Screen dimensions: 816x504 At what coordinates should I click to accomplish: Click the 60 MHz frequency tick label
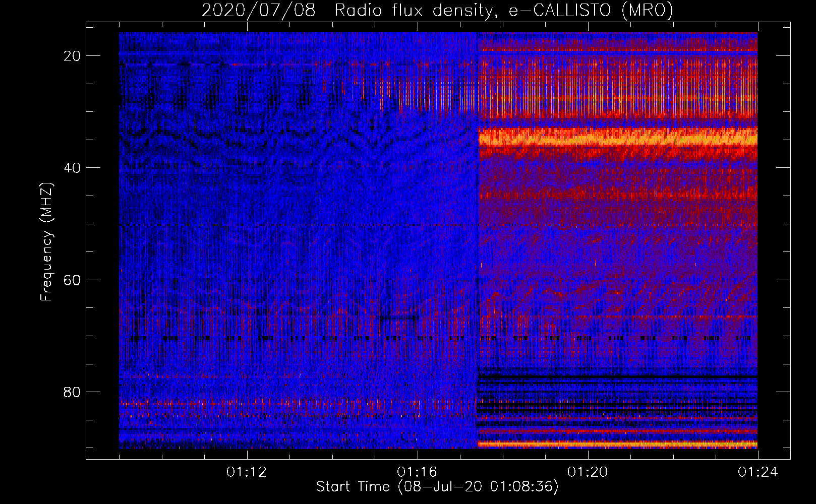(x=73, y=280)
